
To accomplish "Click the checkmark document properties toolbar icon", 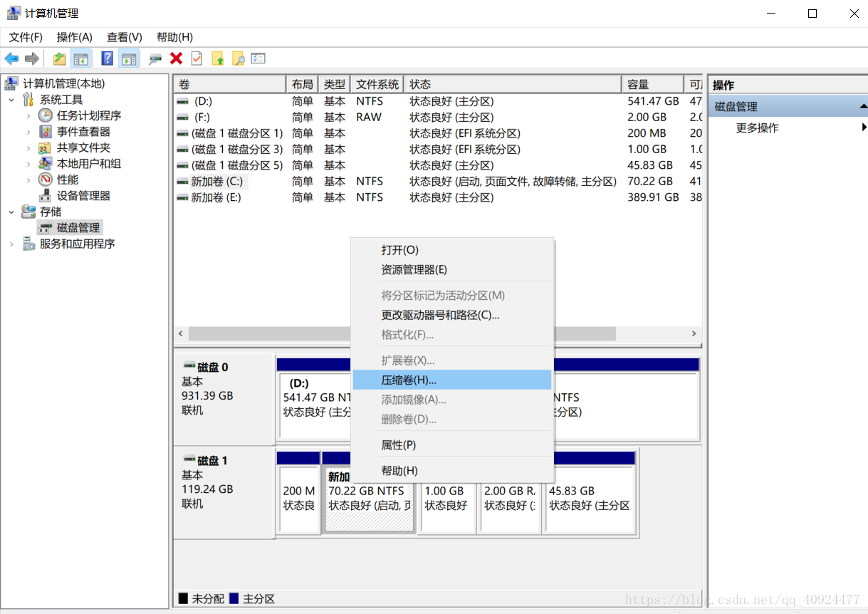I will click(x=197, y=58).
